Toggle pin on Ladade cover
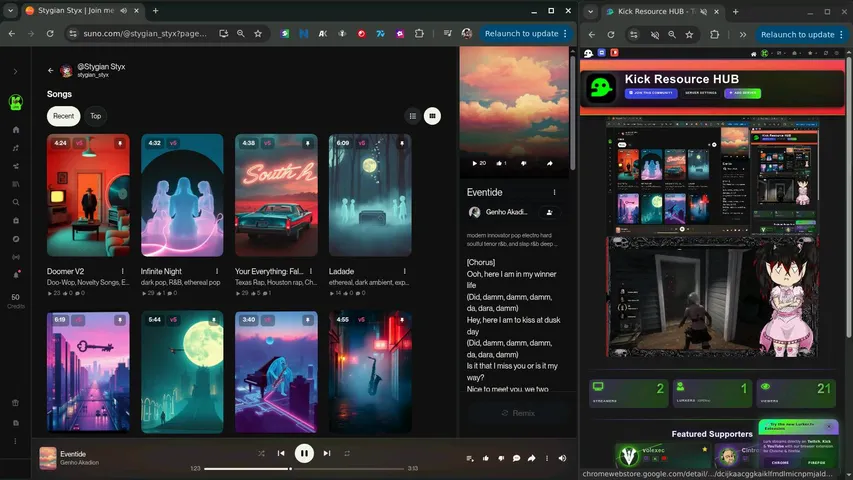Screen dimensions: 853x480 coord(401,143)
